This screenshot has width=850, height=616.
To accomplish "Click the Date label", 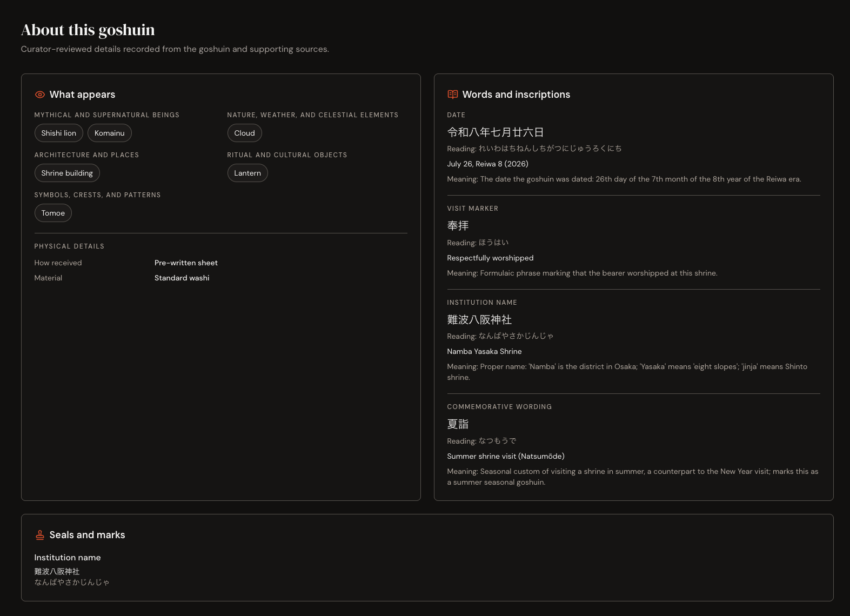I will [457, 115].
